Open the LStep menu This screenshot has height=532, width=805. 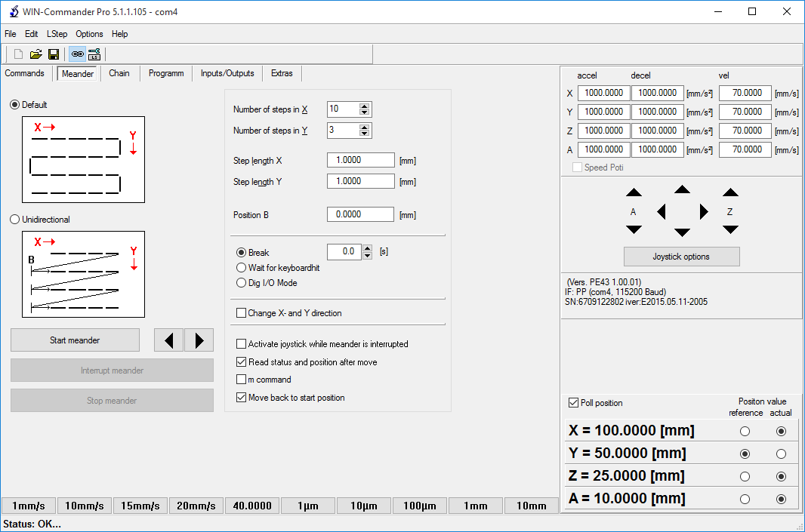point(57,34)
